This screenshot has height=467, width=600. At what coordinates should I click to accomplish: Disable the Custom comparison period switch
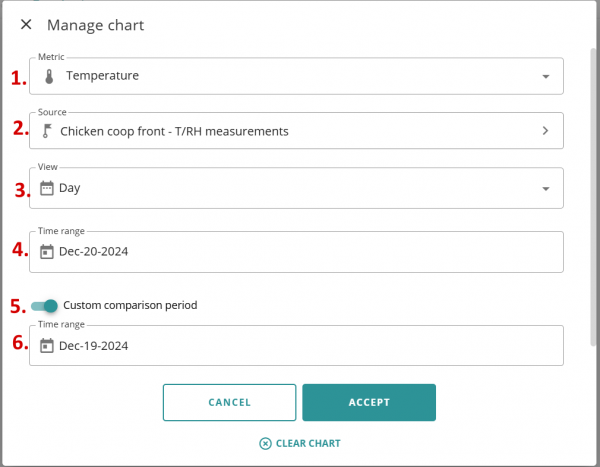pyautogui.click(x=44, y=305)
